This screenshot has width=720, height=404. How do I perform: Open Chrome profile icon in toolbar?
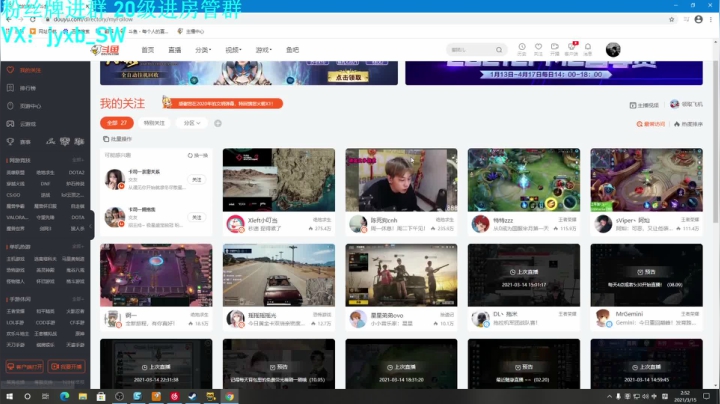pyautogui.click(x=698, y=19)
